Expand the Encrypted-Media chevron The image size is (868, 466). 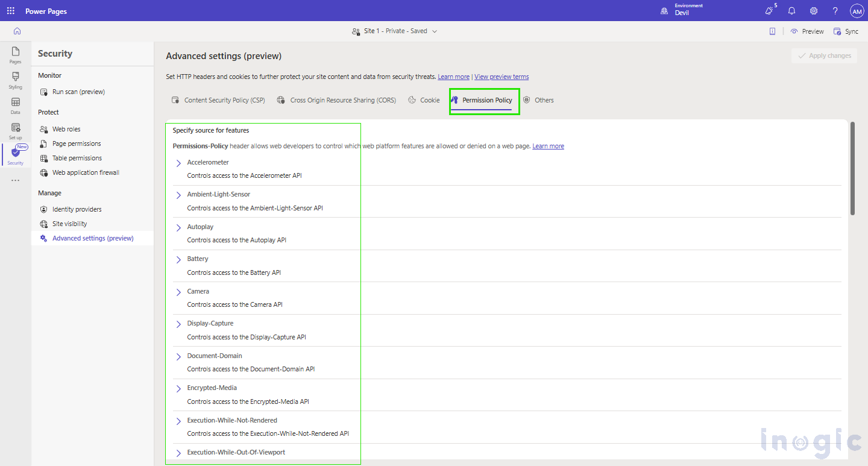(178, 389)
